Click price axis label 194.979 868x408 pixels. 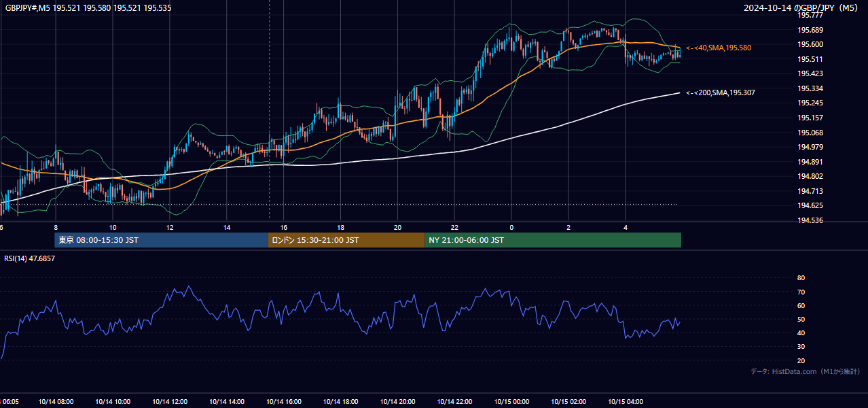[810, 147]
